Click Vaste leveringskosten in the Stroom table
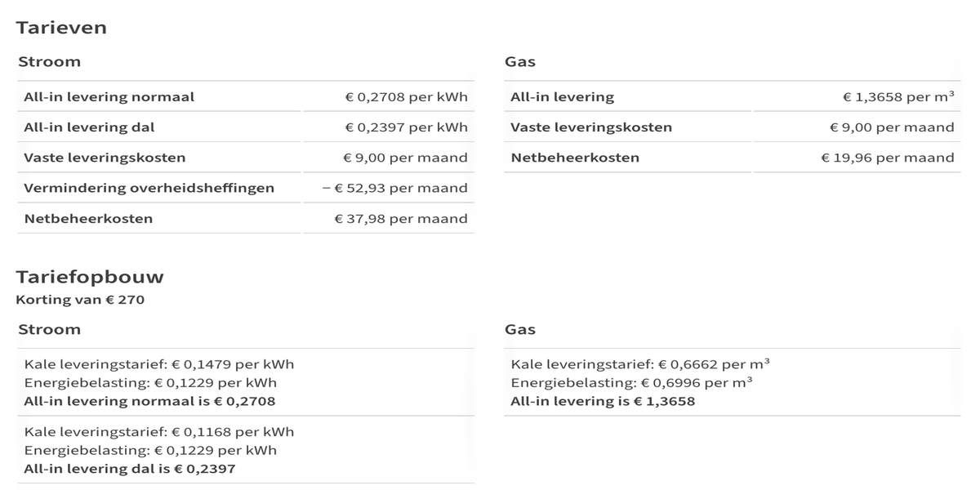Viewport: 980px width, 490px height. click(105, 158)
